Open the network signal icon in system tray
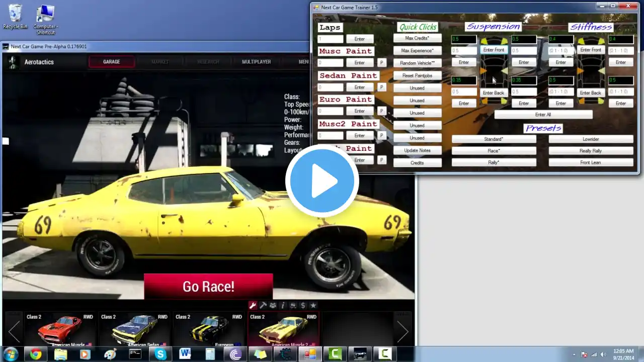Viewport: 644px width, 362px height. coord(594,354)
